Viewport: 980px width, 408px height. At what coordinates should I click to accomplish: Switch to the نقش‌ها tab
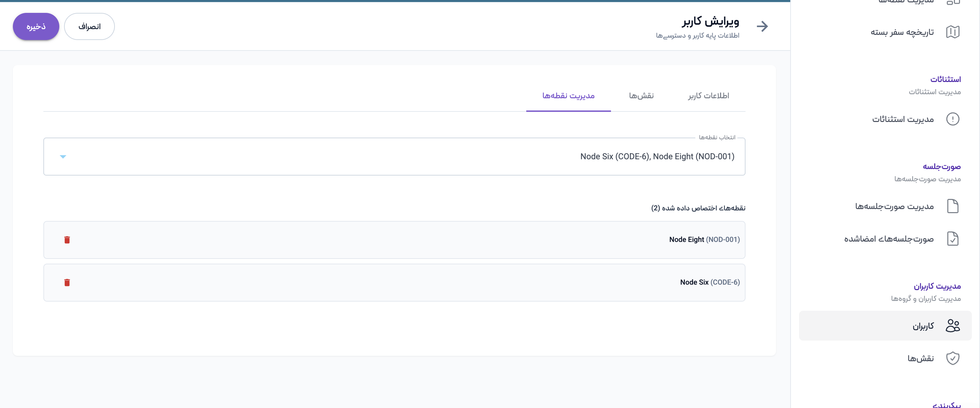point(641,96)
